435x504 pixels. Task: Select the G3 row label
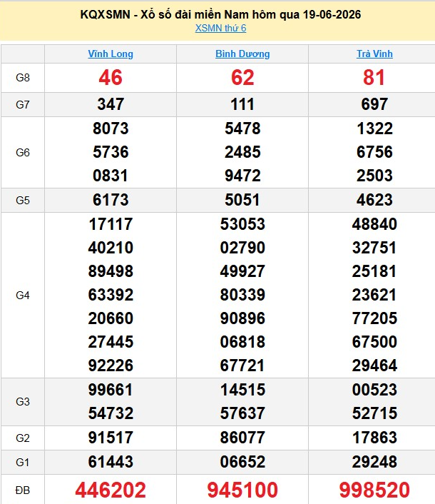[23, 401]
